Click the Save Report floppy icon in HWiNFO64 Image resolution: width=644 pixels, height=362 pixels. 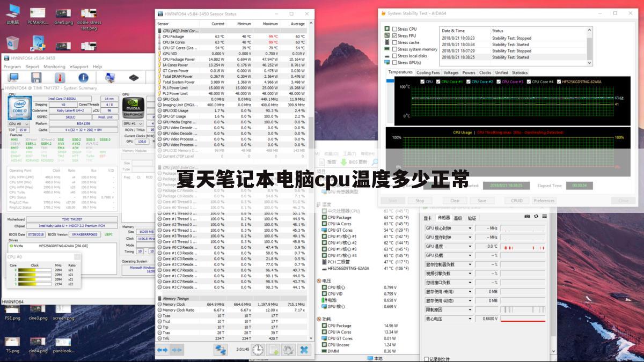38,78
